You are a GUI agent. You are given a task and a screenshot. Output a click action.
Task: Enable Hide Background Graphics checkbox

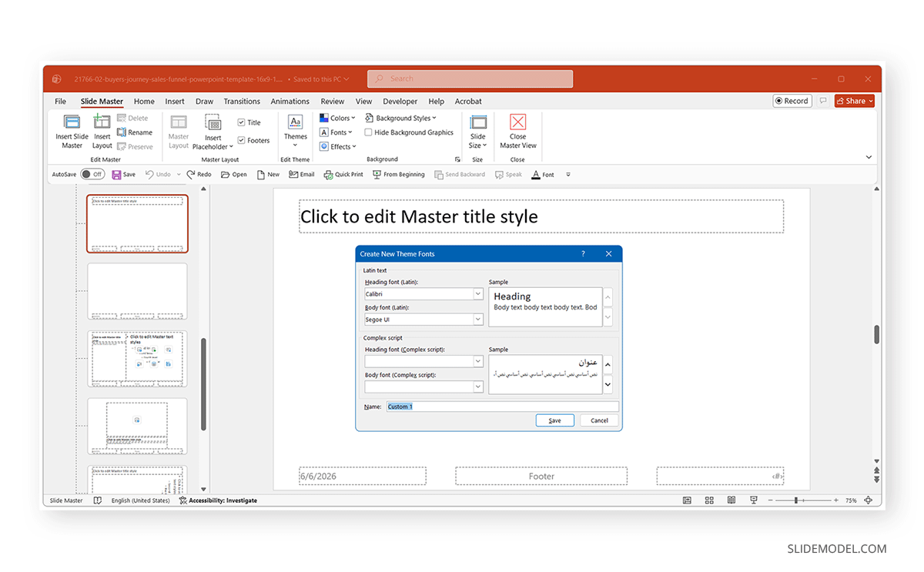click(369, 132)
